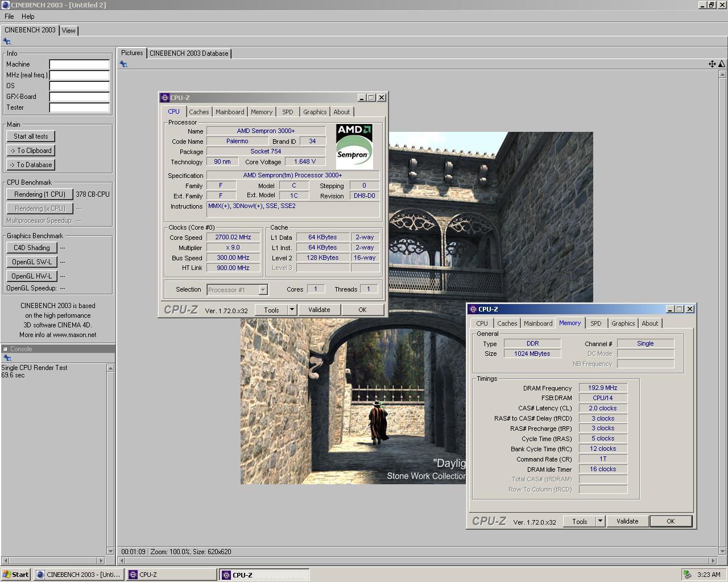Viewport: 728px width, 582px height.
Task: Open Graphics tab in CPU-Z Memory window
Action: click(623, 323)
